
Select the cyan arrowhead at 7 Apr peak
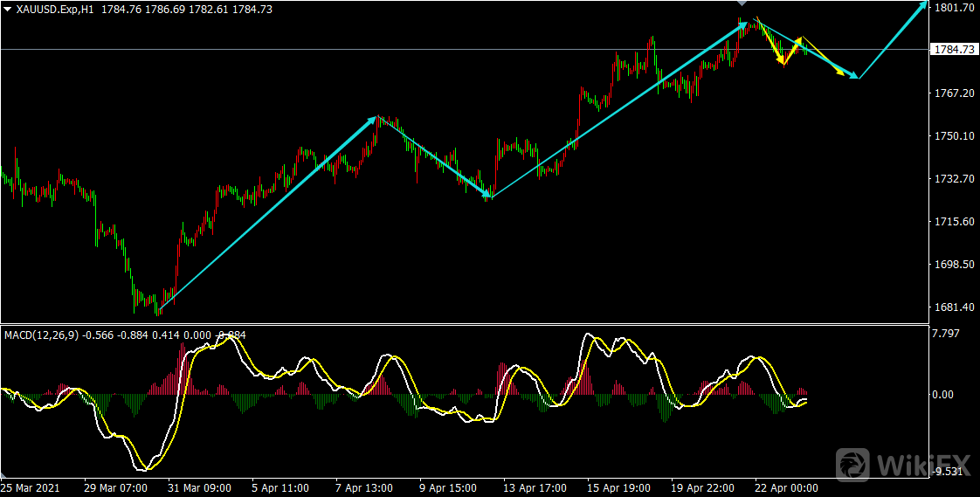pyautogui.click(x=373, y=119)
